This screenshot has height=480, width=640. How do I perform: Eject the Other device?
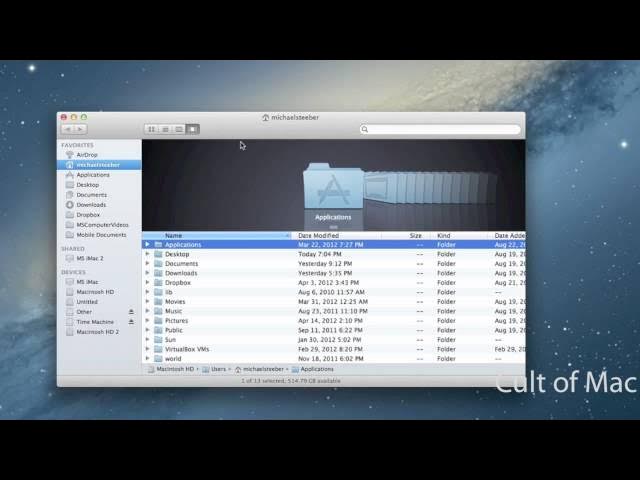(131, 311)
